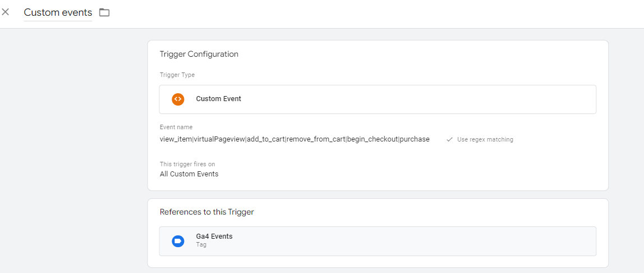644x273 pixels.
Task: Click the "Custom Event" text label
Action: [x=219, y=99]
